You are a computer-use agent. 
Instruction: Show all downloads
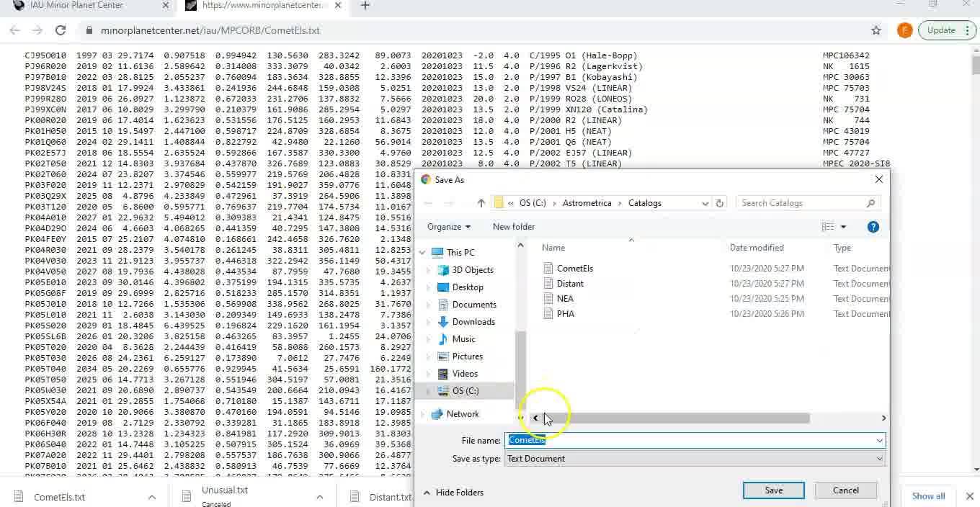928,496
